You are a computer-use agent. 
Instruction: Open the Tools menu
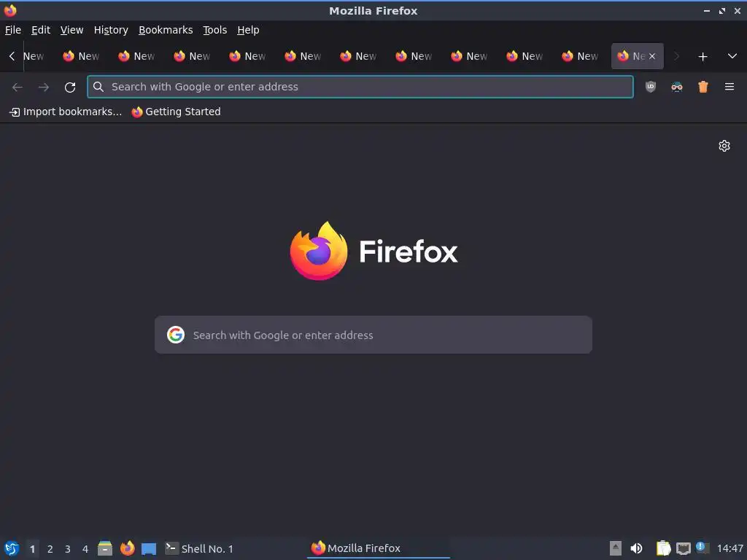[x=215, y=30]
